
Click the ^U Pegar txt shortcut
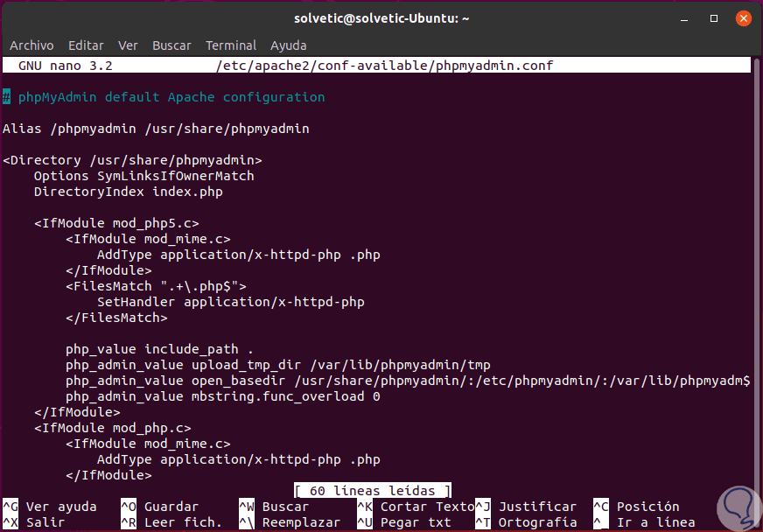404,522
